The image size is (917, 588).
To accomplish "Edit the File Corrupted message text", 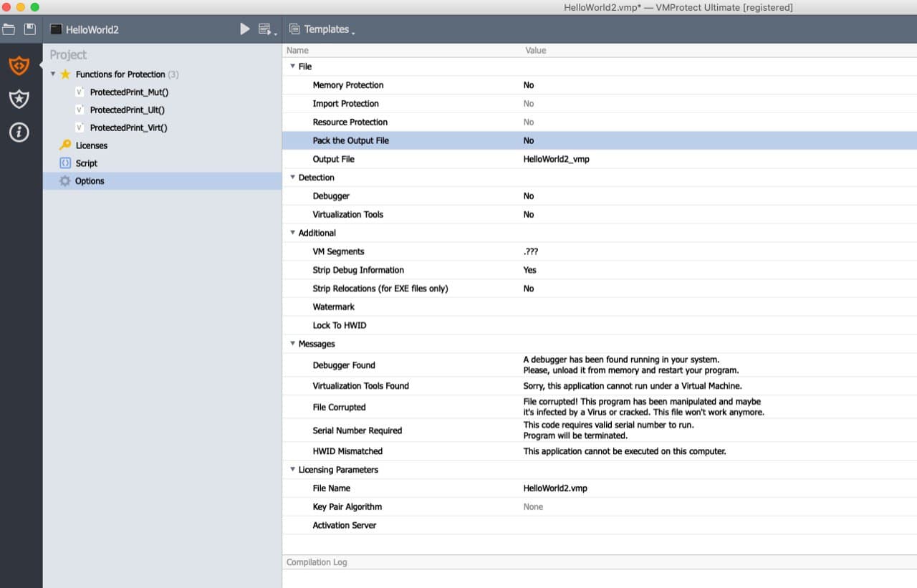I will pyautogui.click(x=643, y=407).
